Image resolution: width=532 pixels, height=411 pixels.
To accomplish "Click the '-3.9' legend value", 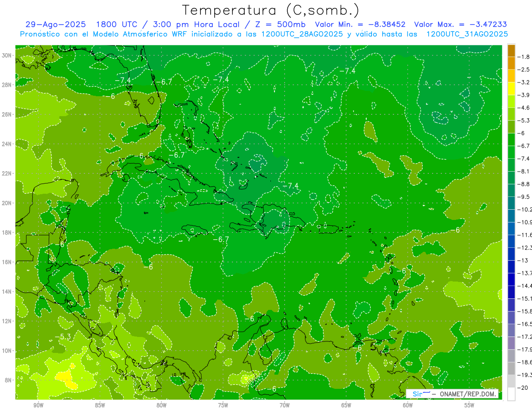I will click(x=524, y=95).
